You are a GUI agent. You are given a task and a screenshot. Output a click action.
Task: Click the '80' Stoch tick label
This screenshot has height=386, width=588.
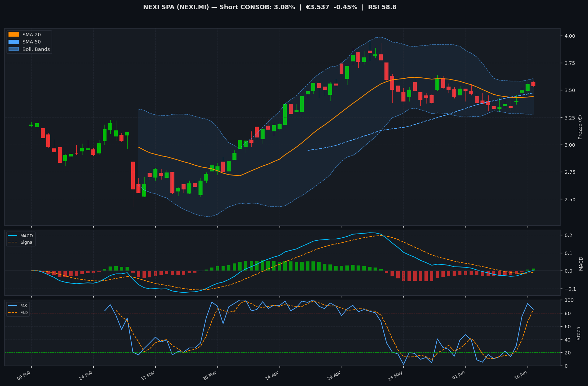pyautogui.click(x=567, y=313)
